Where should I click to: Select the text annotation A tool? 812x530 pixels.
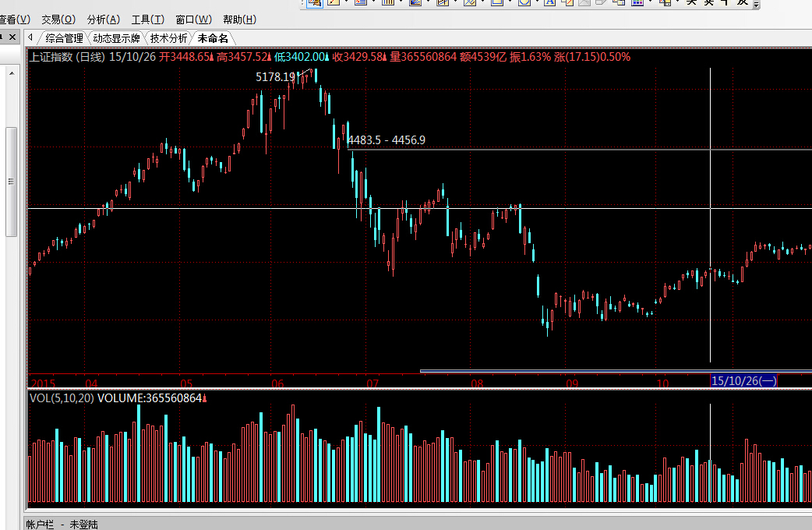(x=550, y=2)
